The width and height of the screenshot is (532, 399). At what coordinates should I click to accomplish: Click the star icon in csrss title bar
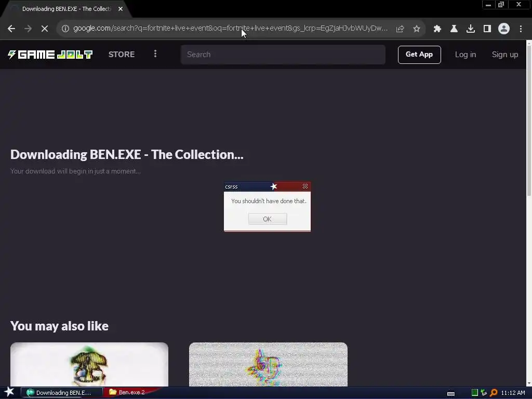pos(274,187)
